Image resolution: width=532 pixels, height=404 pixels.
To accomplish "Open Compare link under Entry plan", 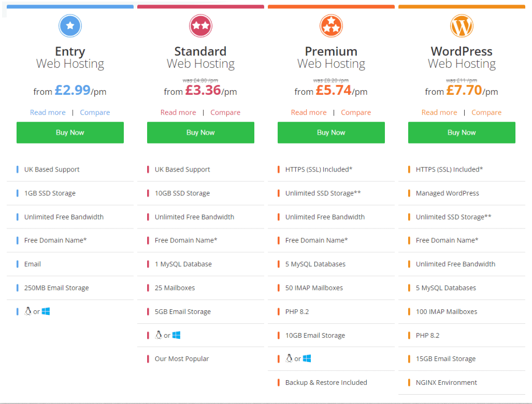I will tap(95, 112).
